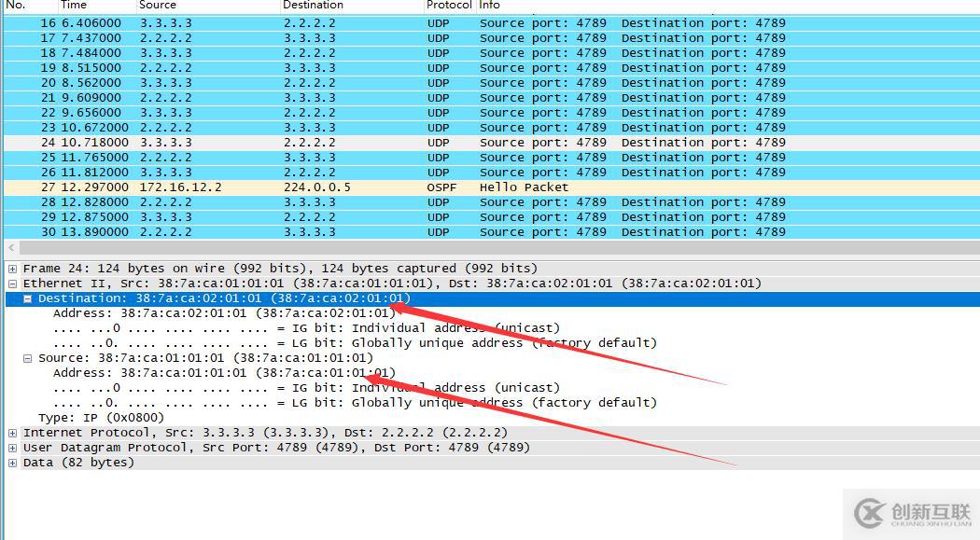Select packet 20 at time 8.562000
980x540 pixels.
coord(491,83)
